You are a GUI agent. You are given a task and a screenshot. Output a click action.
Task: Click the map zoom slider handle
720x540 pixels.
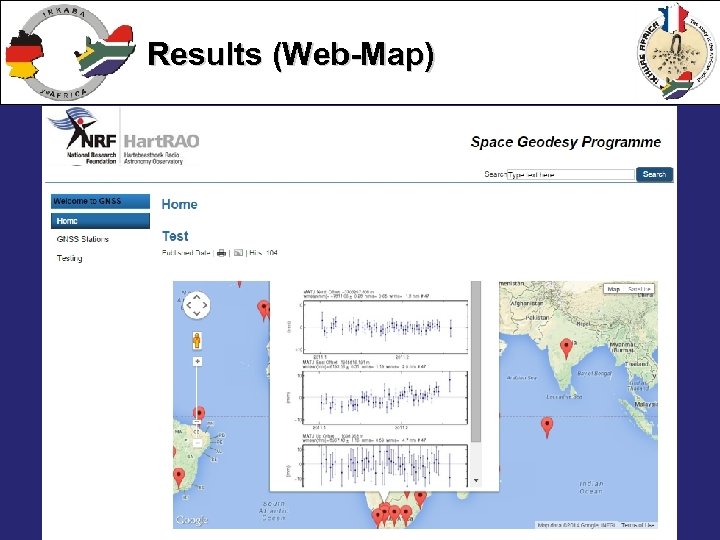click(x=197, y=422)
